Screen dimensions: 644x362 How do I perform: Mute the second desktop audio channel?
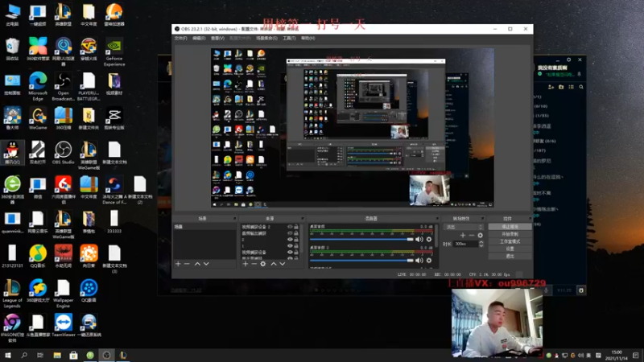pyautogui.click(x=419, y=260)
